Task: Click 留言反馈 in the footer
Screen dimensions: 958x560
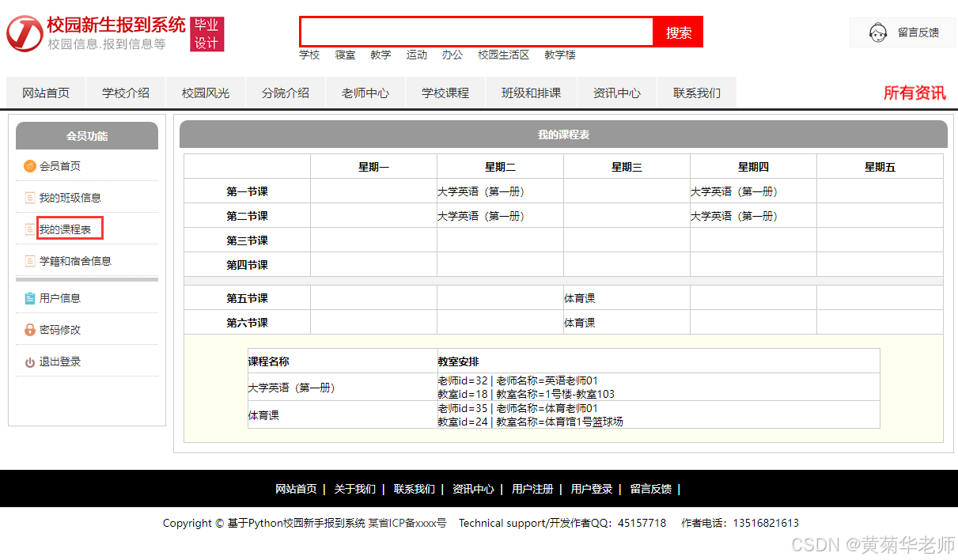Action: pyautogui.click(x=651, y=489)
